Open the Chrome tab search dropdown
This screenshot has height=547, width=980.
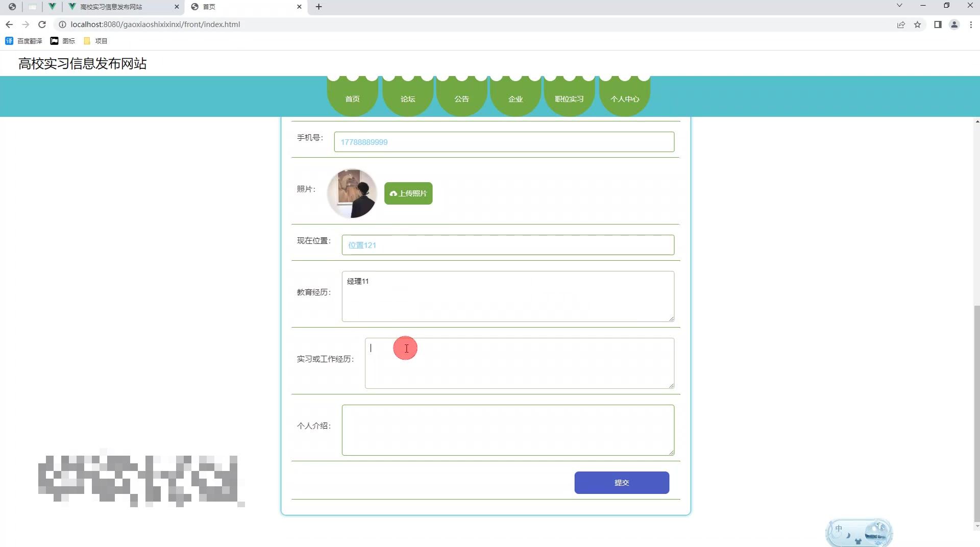click(899, 6)
